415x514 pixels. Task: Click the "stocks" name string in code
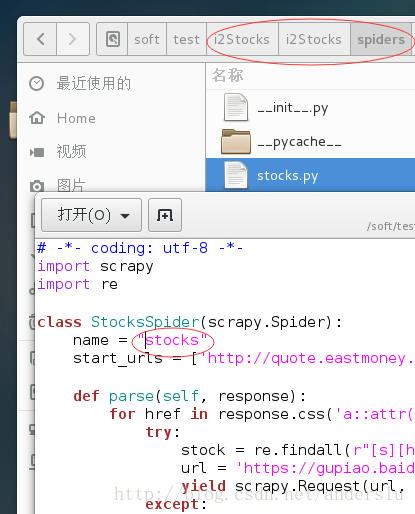tap(172, 341)
